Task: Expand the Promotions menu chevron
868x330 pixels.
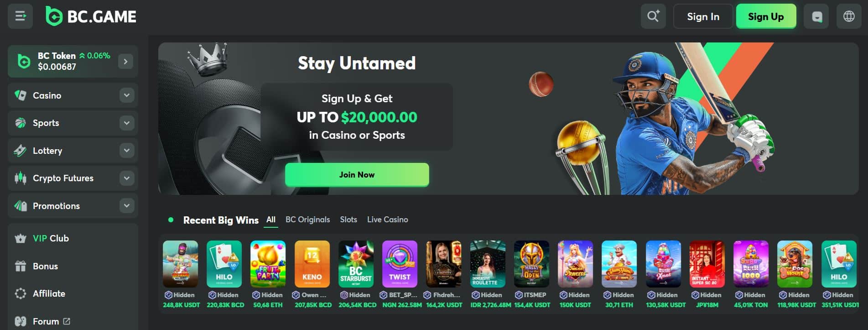Action: click(127, 206)
